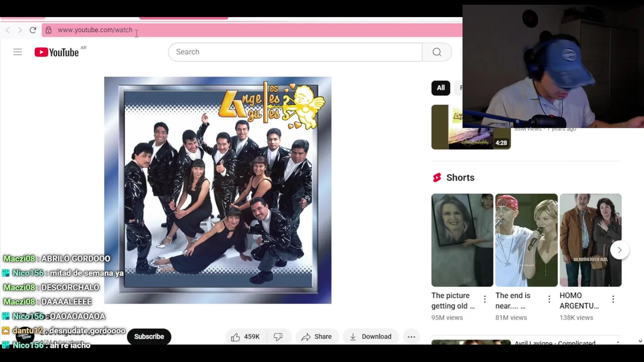
Task: Reload the page with browser refresh icon
Action: (x=33, y=30)
